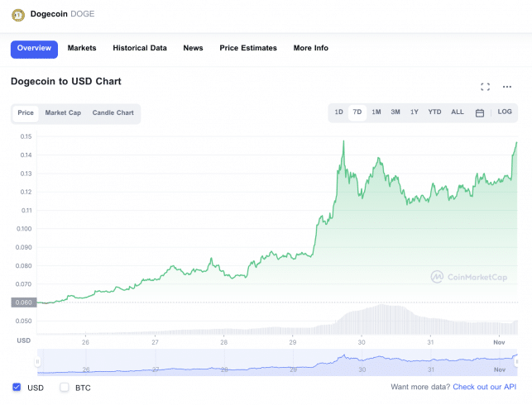Viewport: 532px width, 405px height.
Task: Open the calendar date range picker
Action: (480, 113)
